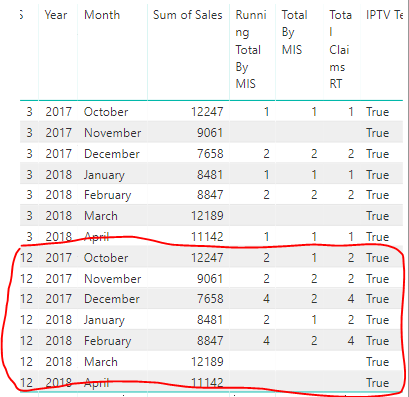409x397 pixels.
Task: Click the IPTV column header
Action: (x=384, y=15)
